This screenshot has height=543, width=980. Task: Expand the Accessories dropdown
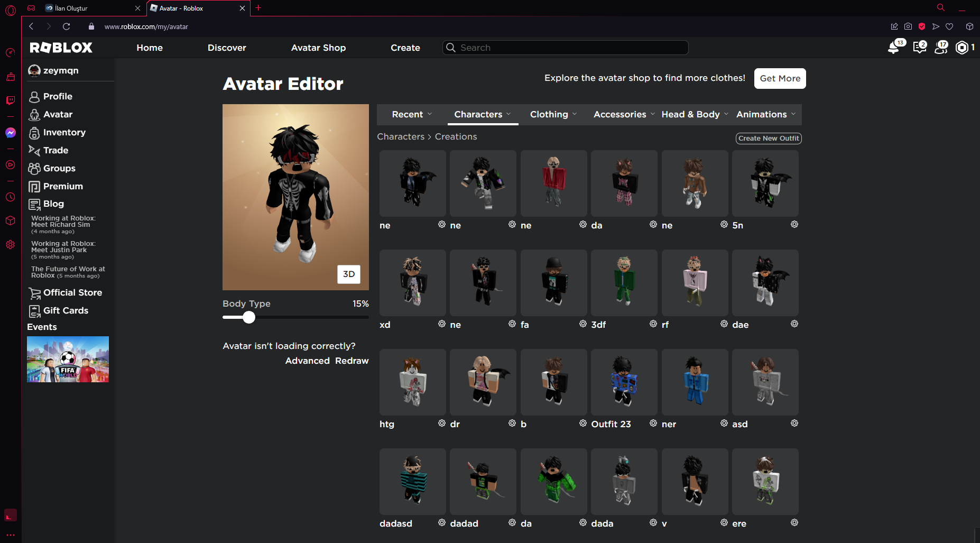click(624, 114)
